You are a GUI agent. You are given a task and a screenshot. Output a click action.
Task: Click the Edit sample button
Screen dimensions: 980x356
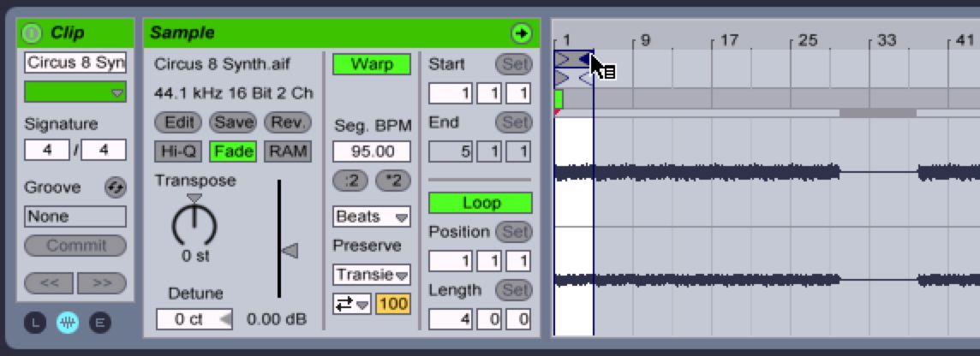(x=178, y=122)
